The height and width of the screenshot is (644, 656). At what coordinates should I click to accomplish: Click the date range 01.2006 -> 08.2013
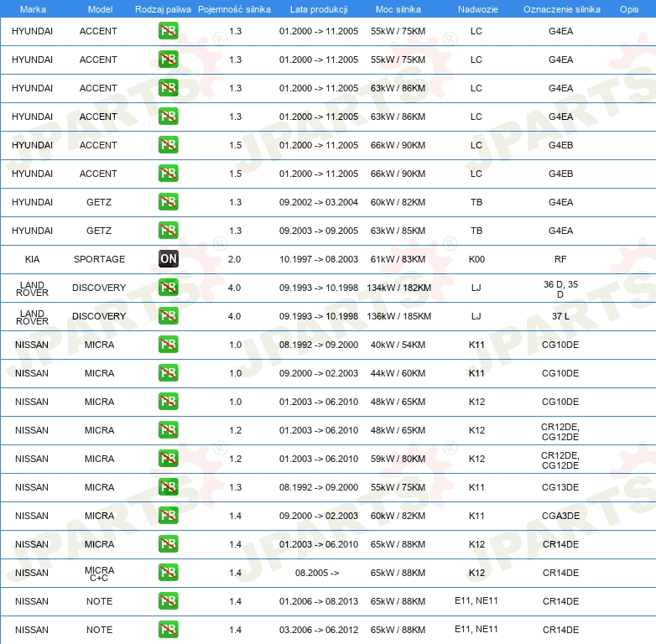point(319,601)
